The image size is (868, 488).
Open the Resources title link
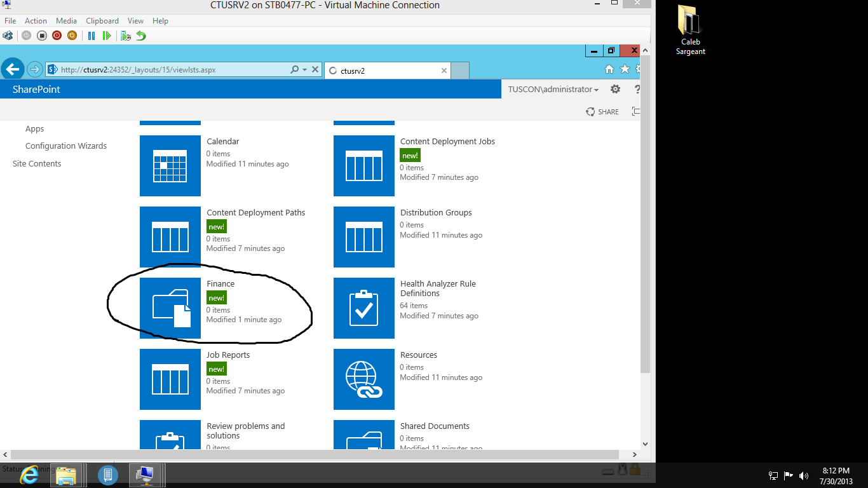(x=419, y=355)
